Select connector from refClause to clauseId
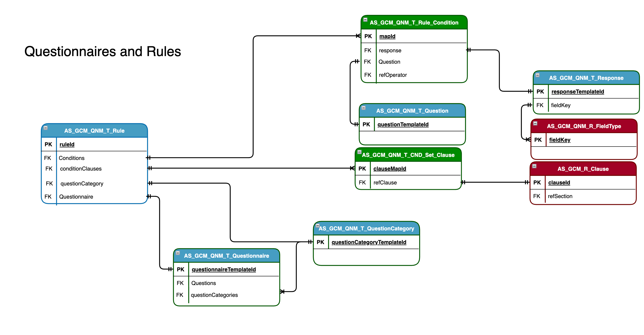This screenshot has width=644, height=335. [495, 182]
